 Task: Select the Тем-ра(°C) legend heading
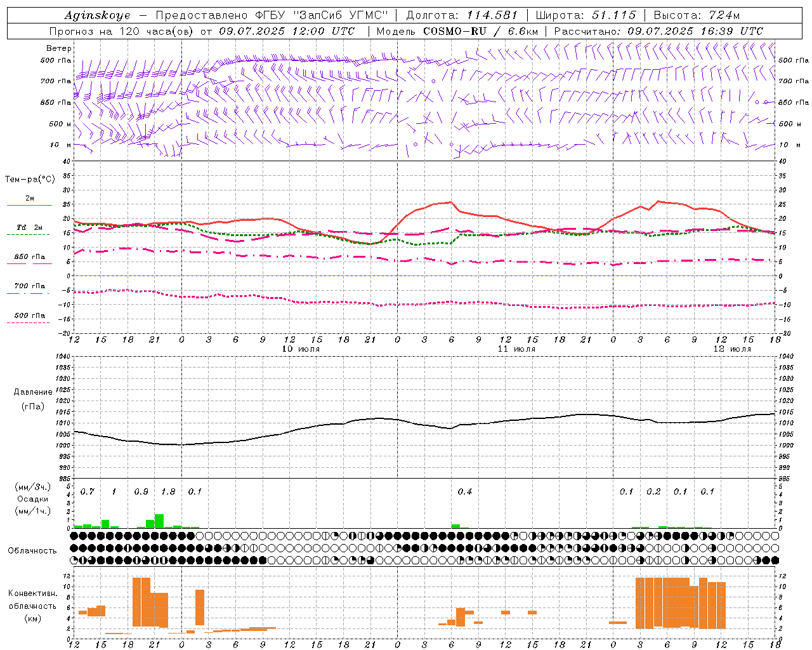(30, 179)
